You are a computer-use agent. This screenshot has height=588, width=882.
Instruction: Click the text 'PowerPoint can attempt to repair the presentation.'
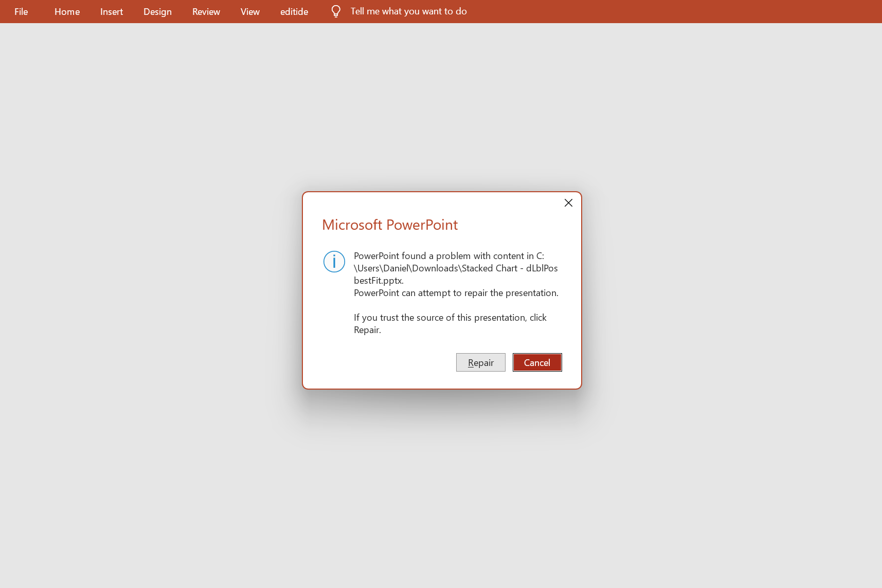point(456,293)
